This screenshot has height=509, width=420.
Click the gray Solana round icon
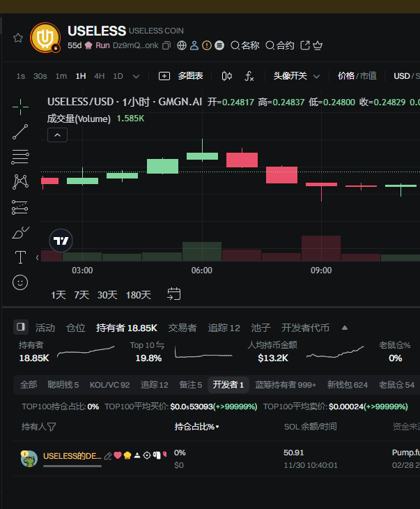[x=219, y=45]
